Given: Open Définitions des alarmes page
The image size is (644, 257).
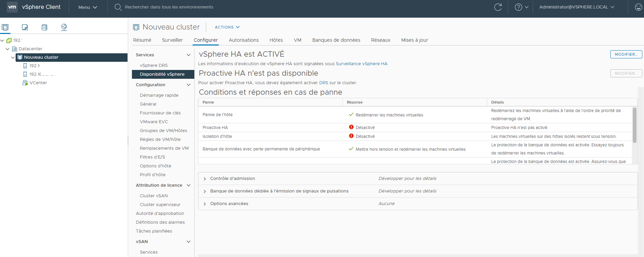Looking at the screenshot, I should coord(160,222).
